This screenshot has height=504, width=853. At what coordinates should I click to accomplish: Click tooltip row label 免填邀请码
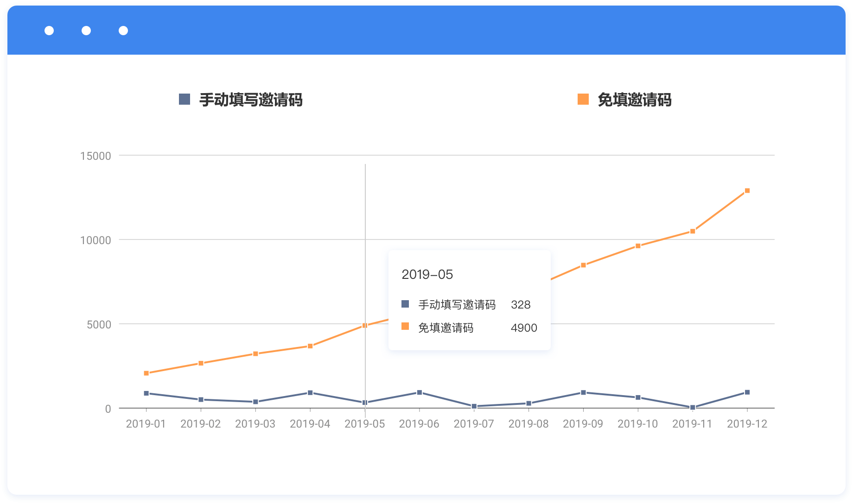point(446,328)
